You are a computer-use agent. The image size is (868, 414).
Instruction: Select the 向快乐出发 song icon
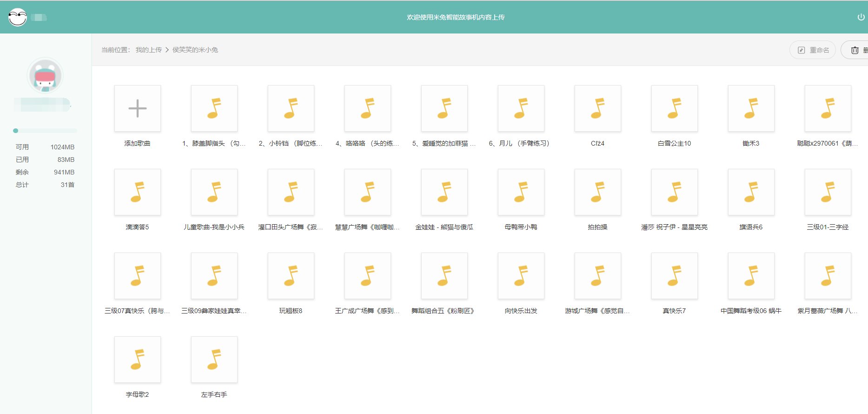pyautogui.click(x=521, y=276)
